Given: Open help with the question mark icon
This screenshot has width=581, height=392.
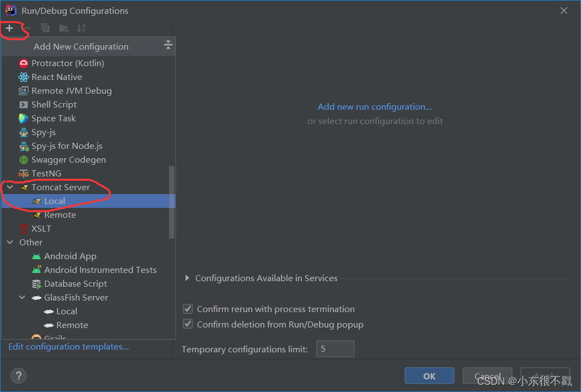Looking at the screenshot, I should [x=19, y=376].
